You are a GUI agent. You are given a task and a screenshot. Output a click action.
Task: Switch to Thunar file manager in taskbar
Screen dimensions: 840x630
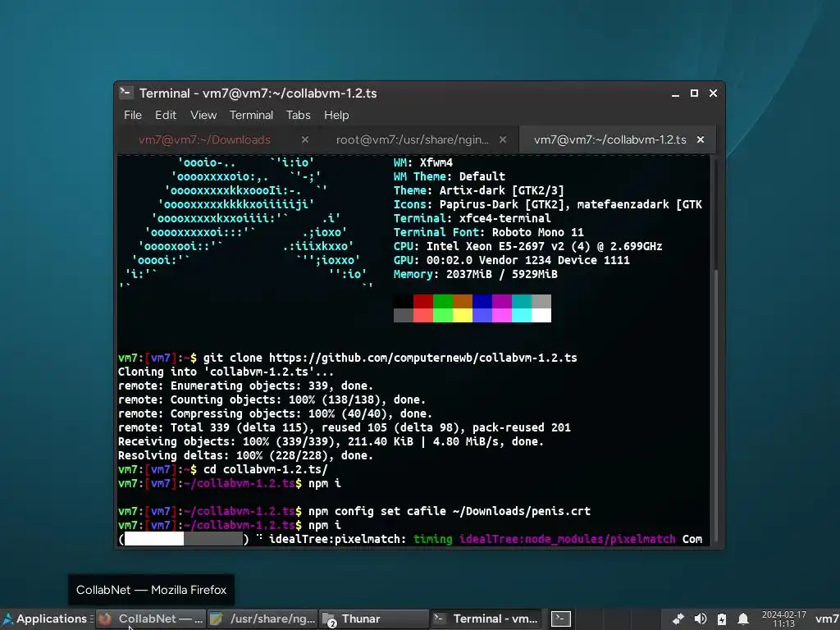(x=374, y=619)
